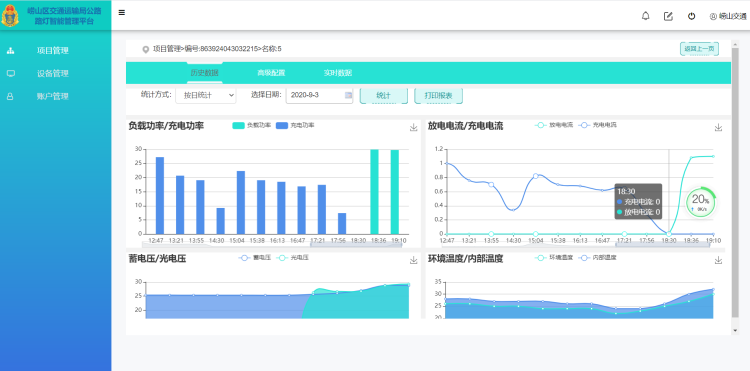The height and width of the screenshot is (371, 750).
Task: Click the power logout icon
Action: coord(691,16)
